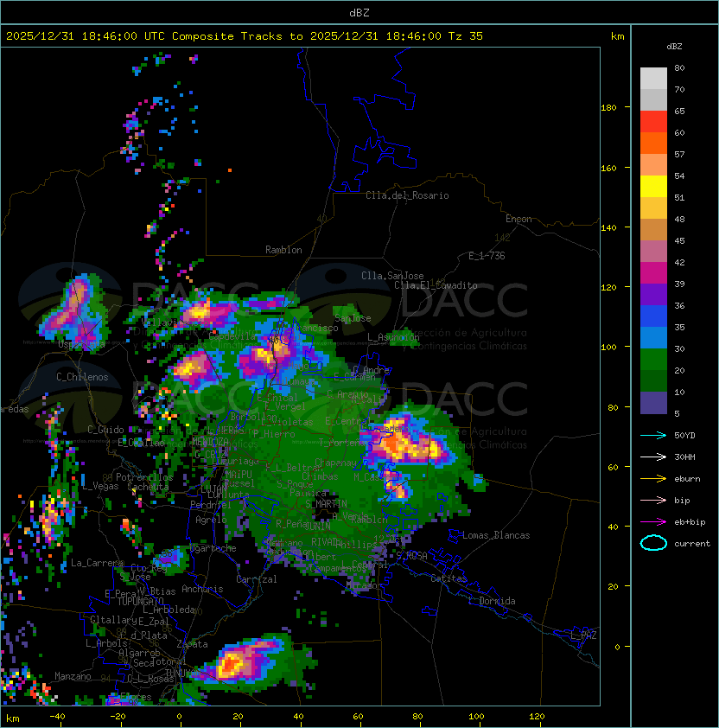Click the '65' value on dBZ scale
The image size is (719, 728).
tap(679, 111)
